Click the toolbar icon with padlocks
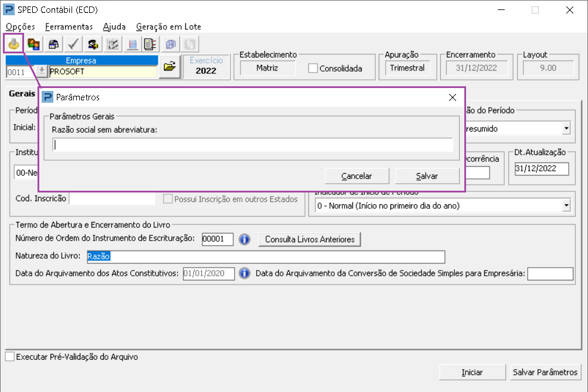 pyautogui.click(x=53, y=44)
